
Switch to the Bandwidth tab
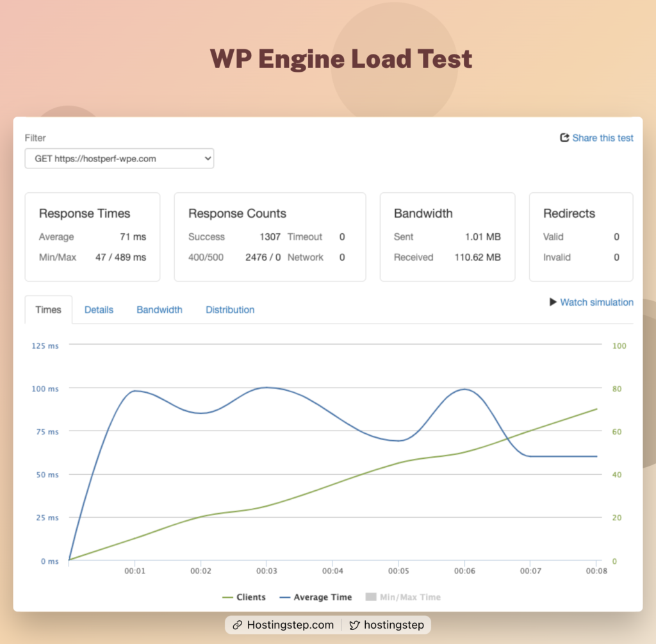click(160, 310)
